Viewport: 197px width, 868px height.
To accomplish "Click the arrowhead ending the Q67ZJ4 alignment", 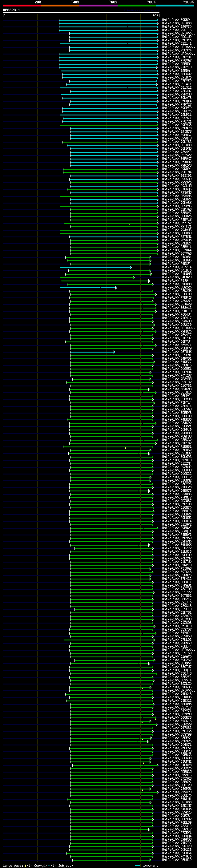I will click(x=131, y=267).
